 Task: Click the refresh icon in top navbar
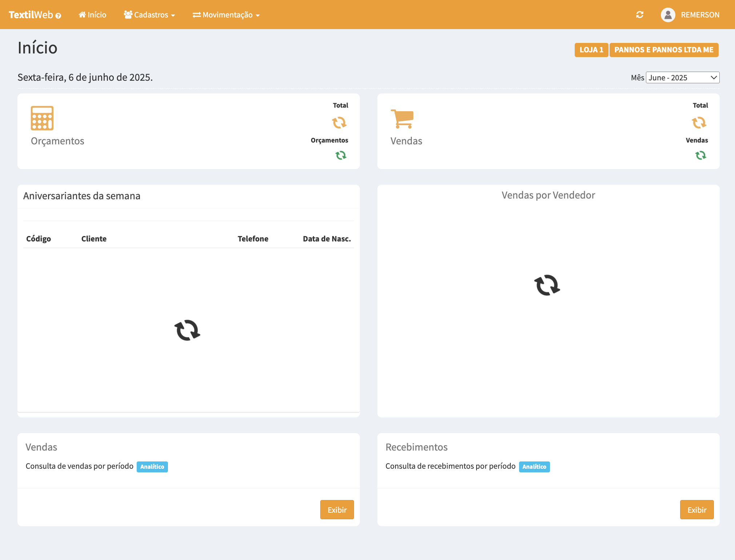click(x=640, y=15)
